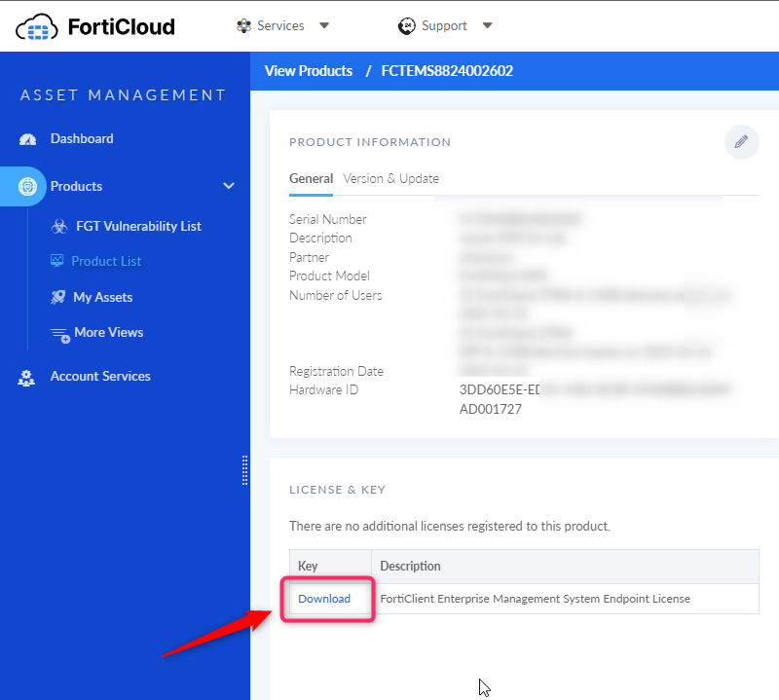Click the FortiCloud logo icon
The height and width of the screenshot is (700, 779).
[x=37, y=26]
